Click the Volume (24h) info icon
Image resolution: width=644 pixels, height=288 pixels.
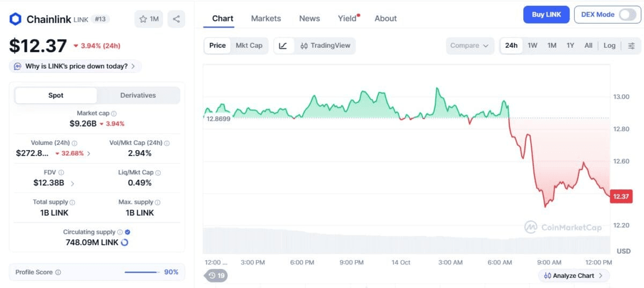(x=75, y=143)
